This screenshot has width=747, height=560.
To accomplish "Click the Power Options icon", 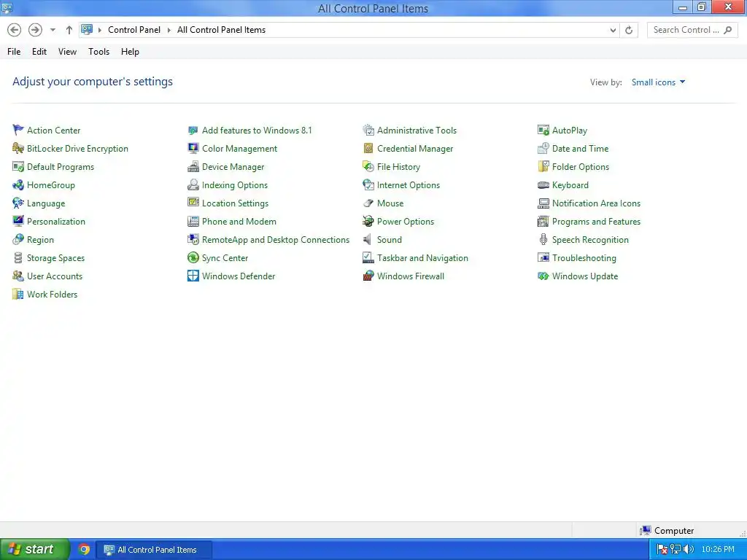I will [x=368, y=221].
